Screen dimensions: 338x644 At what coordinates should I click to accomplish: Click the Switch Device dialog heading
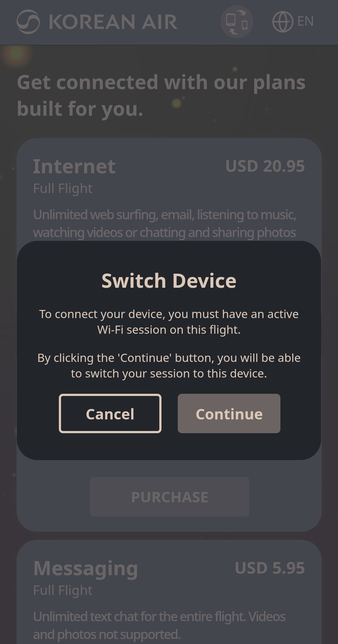pos(169,281)
